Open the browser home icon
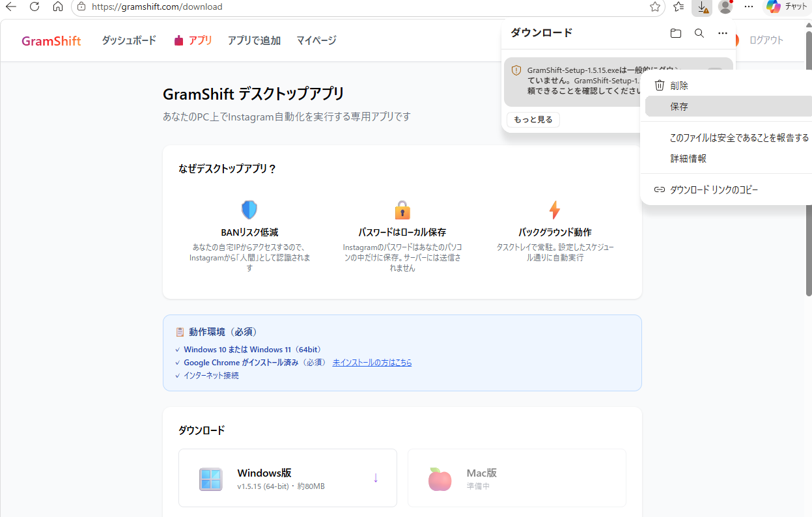The image size is (812, 517). click(58, 7)
